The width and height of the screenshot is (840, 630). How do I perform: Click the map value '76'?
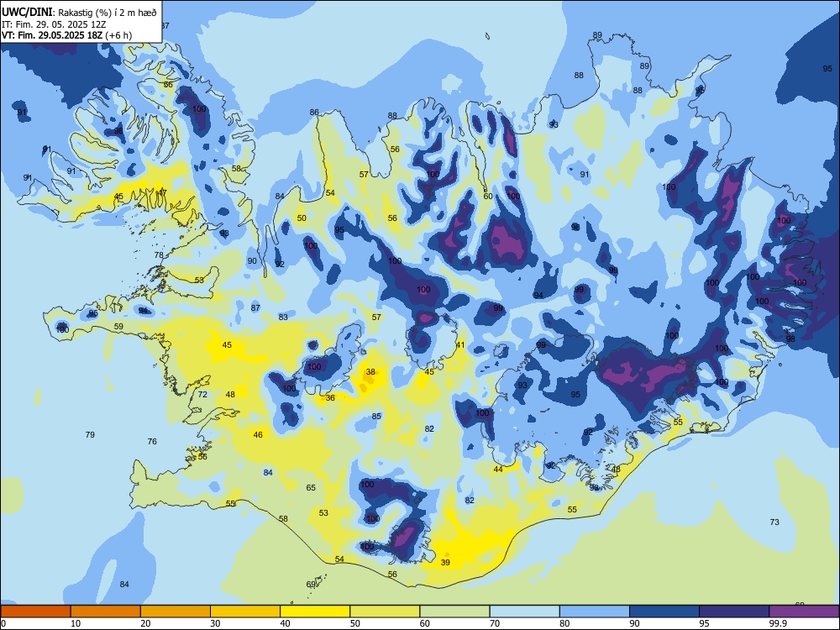pos(152,442)
